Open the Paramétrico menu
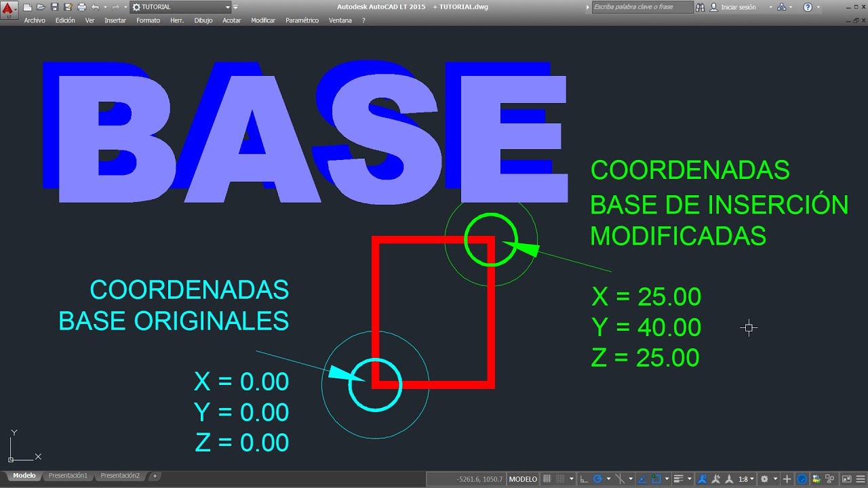This screenshot has height=488, width=868. coord(302,20)
